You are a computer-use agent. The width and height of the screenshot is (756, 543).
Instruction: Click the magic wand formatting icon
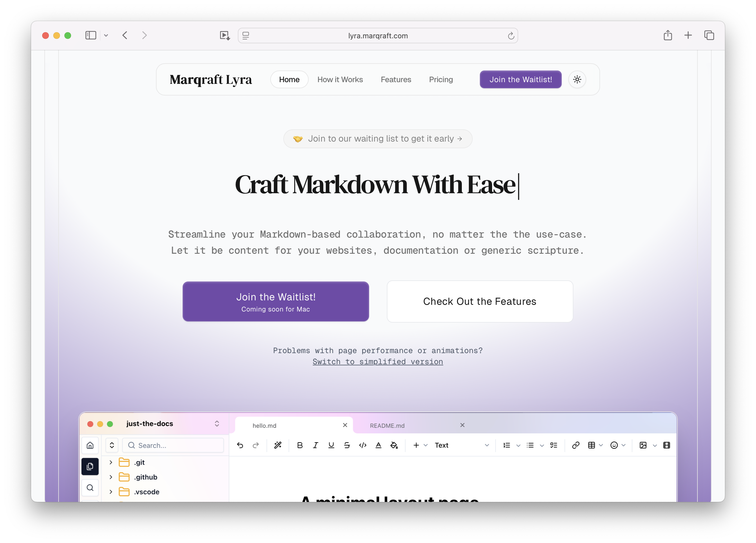click(278, 445)
